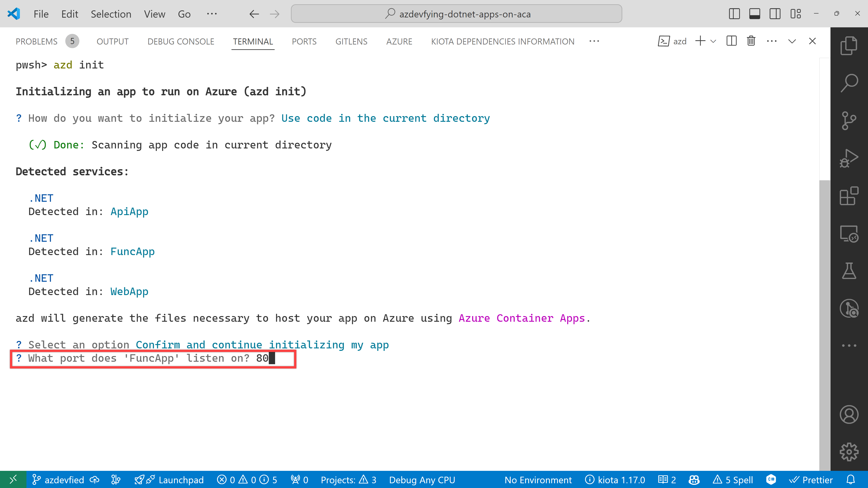This screenshot has width=868, height=488.
Task: Click Debug Any CPU in status bar
Action: click(422, 480)
